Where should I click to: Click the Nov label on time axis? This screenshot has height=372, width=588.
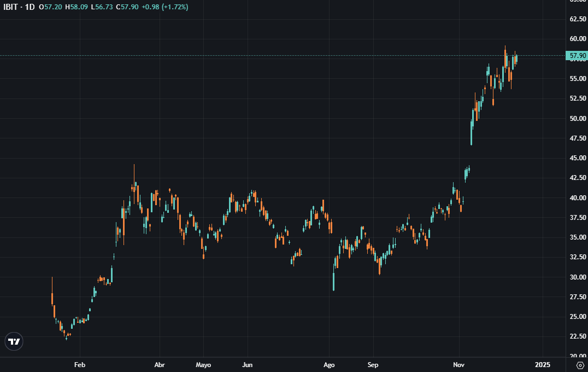458,364
